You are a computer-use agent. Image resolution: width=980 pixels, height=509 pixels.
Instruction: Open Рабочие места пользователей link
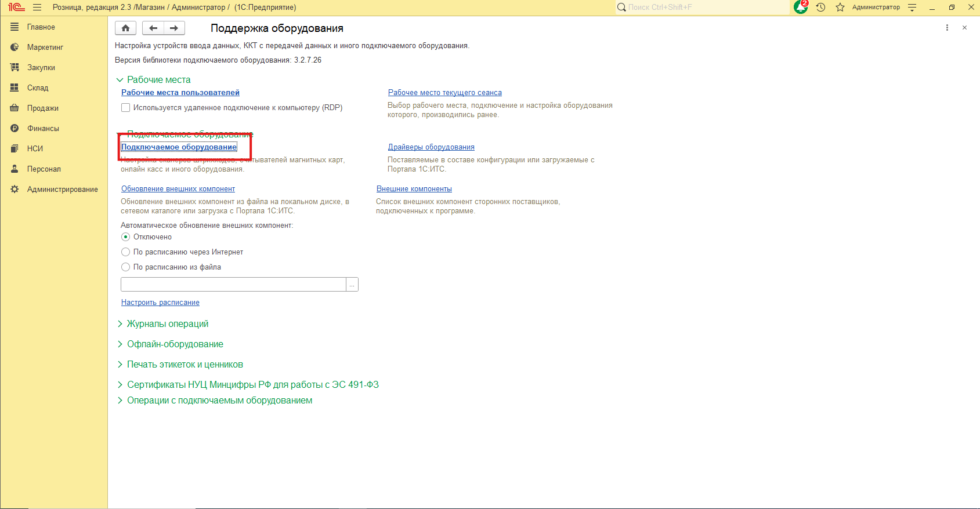pyautogui.click(x=180, y=93)
